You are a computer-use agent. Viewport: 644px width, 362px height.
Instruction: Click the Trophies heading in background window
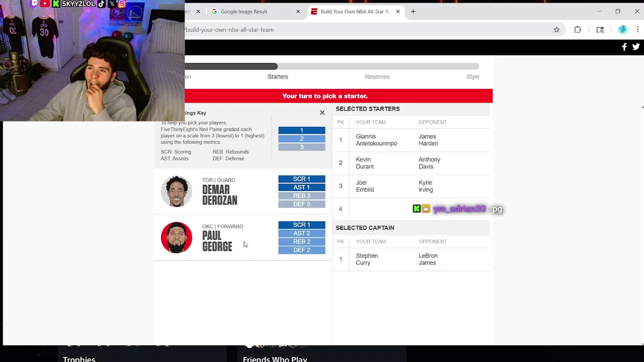pyautogui.click(x=79, y=359)
